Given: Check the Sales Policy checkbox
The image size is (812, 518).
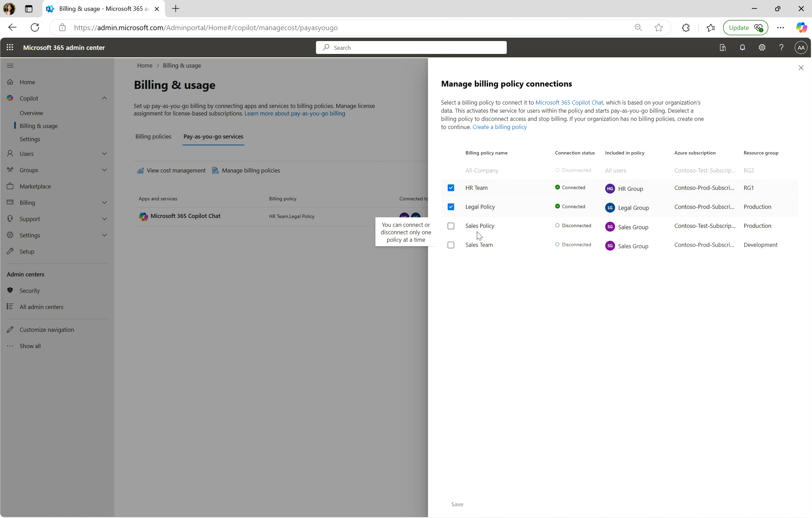Looking at the screenshot, I should 451,226.
